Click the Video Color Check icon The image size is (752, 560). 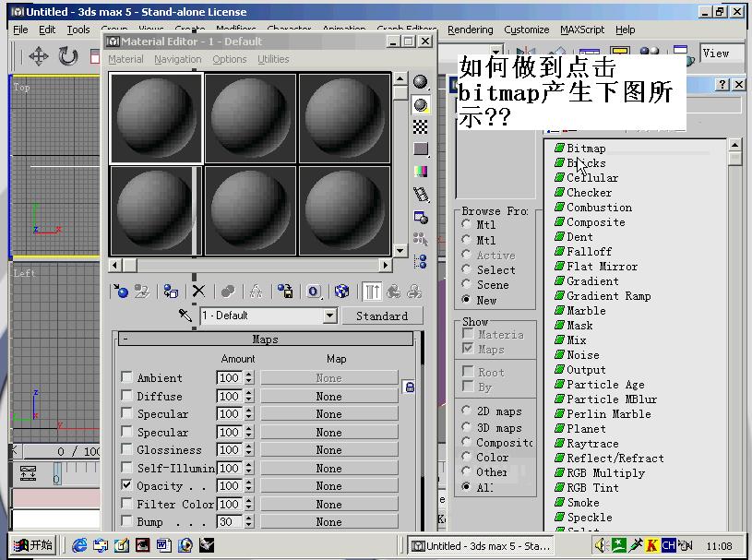[421, 172]
